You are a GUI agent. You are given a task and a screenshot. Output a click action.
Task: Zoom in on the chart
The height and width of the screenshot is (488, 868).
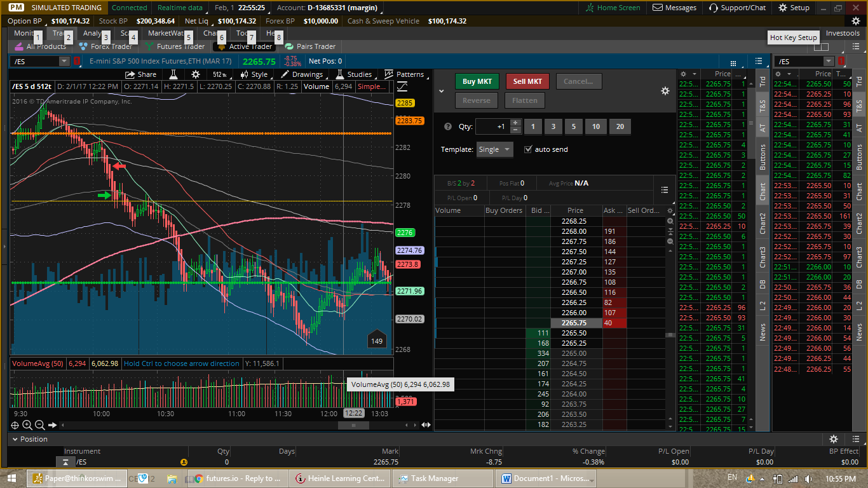pyautogui.click(x=27, y=425)
